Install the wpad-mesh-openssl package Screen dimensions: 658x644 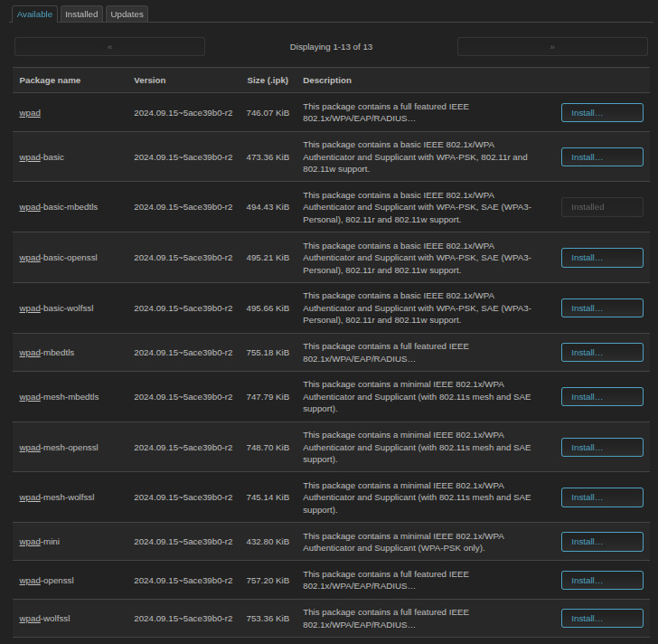(602, 448)
